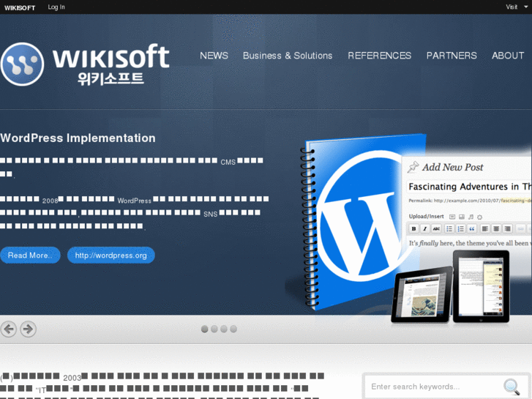Click the Read More button
Image resolution: width=532 pixels, height=399 pixels.
[x=30, y=255]
